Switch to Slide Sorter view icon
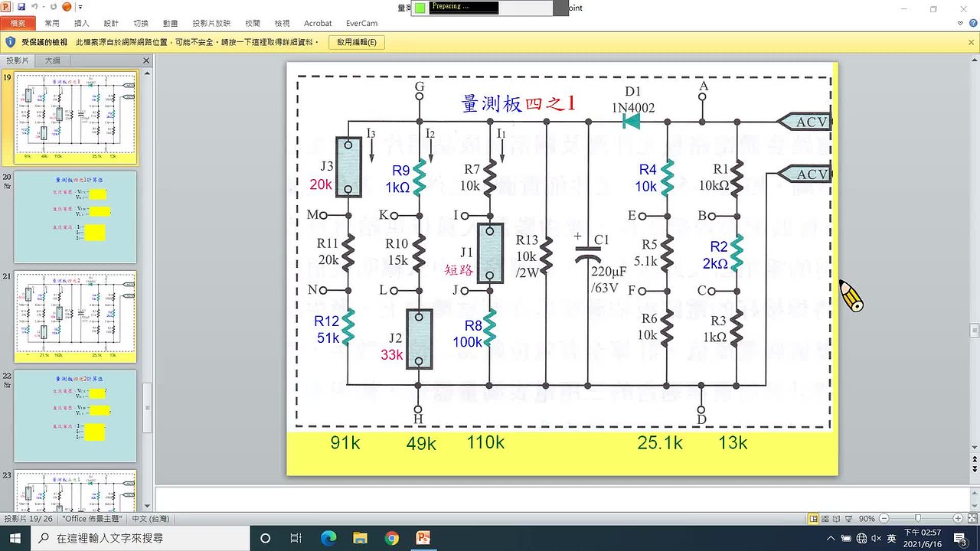The width and height of the screenshot is (980, 551). click(825, 519)
